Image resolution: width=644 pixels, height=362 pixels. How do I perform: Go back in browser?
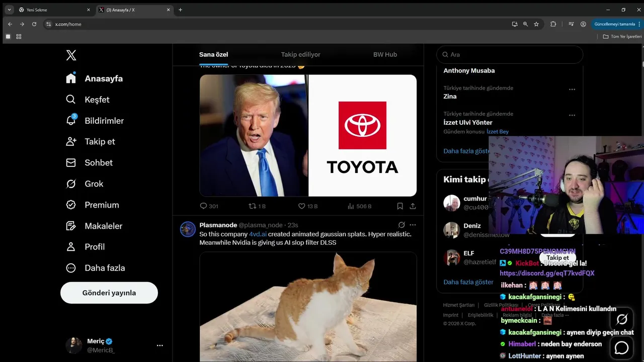pyautogui.click(x=10, y=24)
